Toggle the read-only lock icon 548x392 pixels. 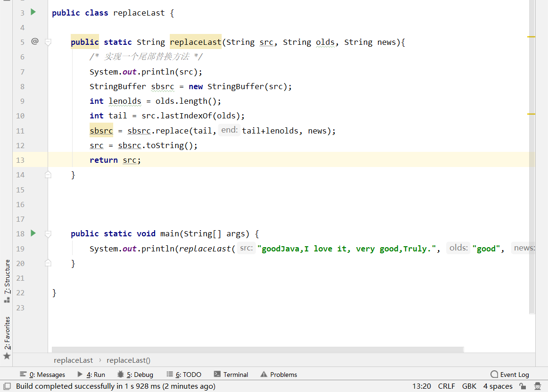(x=523, y=386)
